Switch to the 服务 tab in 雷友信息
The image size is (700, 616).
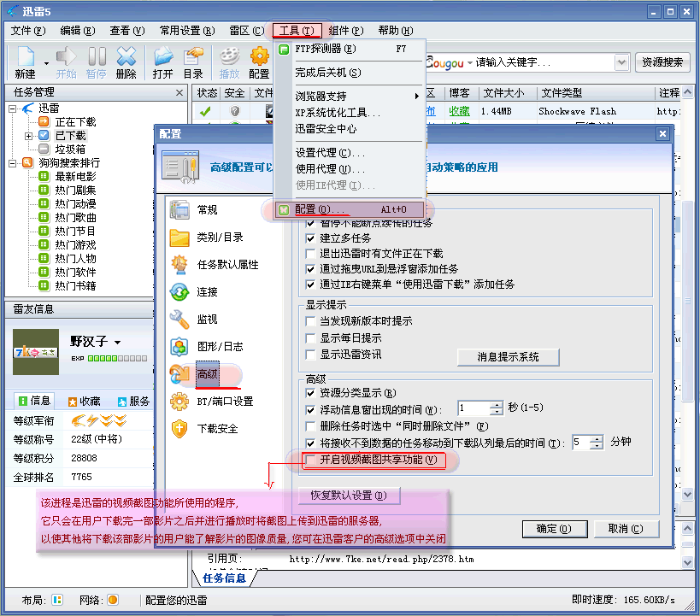[x=134, y=402]
